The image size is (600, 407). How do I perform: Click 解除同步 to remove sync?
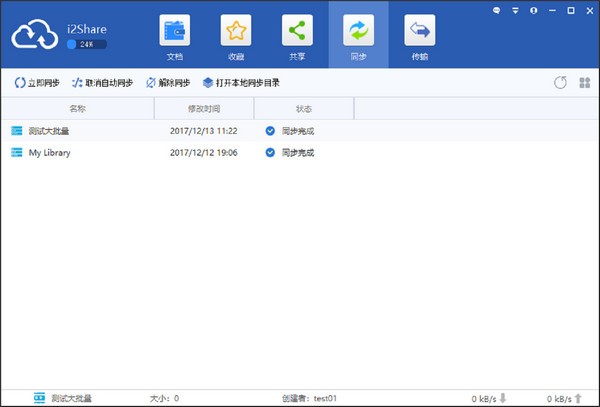point(169,83)
